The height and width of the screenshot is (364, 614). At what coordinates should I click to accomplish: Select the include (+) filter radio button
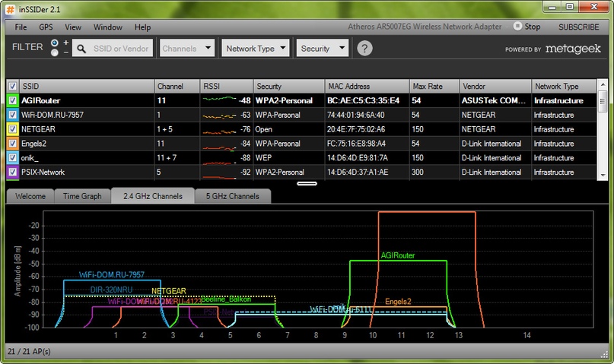(55, 43)
